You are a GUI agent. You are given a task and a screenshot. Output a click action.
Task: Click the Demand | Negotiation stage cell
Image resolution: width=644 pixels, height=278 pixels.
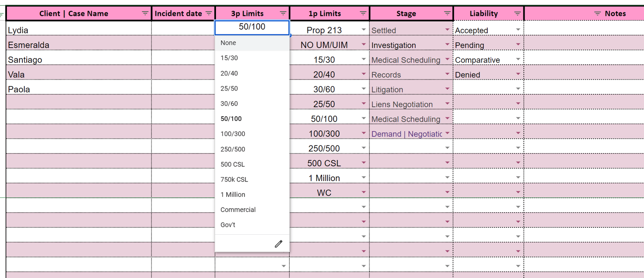point(406,134)
